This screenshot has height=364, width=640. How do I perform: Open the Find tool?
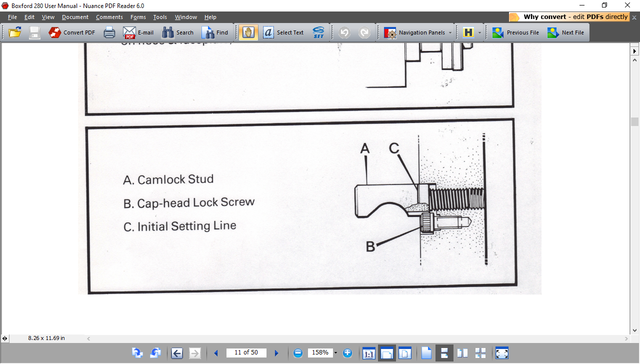215,32
